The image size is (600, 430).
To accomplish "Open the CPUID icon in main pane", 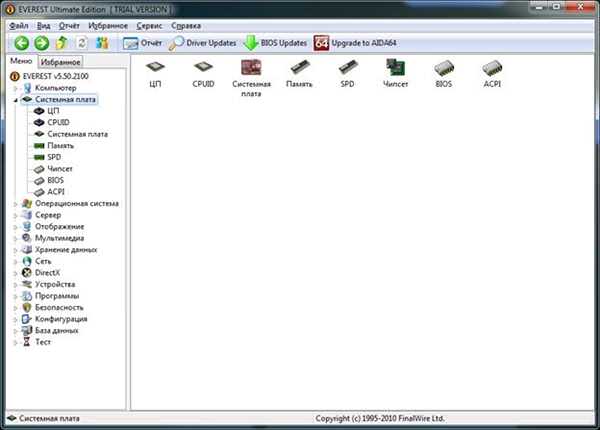I will 203,74.
